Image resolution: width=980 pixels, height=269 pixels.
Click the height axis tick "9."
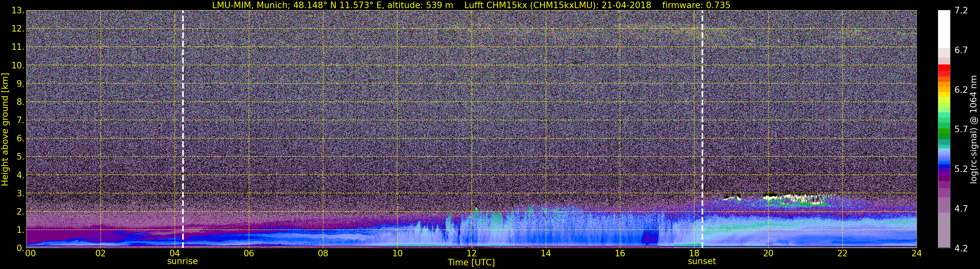click(20, 83)
